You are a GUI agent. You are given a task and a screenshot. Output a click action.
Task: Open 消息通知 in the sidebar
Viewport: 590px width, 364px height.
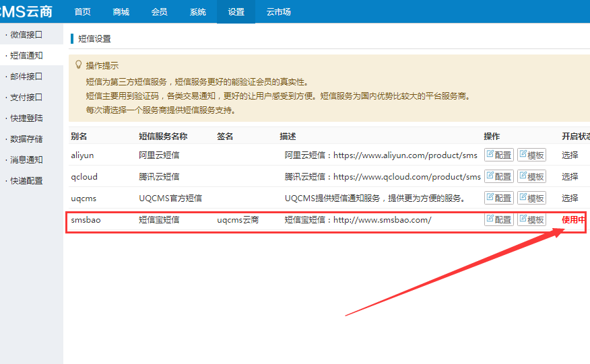(26, 160)
